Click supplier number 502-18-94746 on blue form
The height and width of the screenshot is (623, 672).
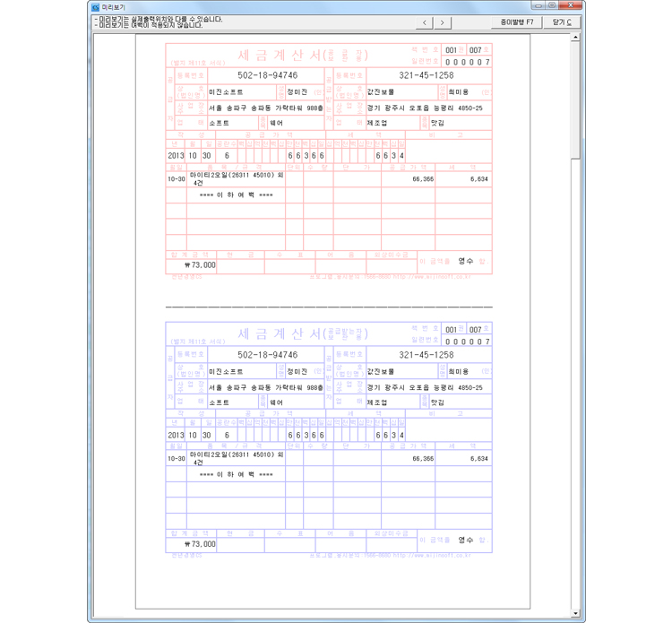[x=267, y=355]
